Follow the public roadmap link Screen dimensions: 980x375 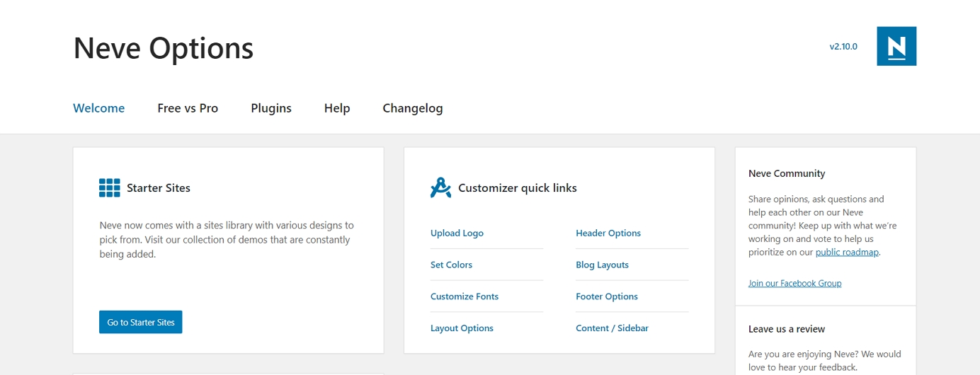coord(848,252)
